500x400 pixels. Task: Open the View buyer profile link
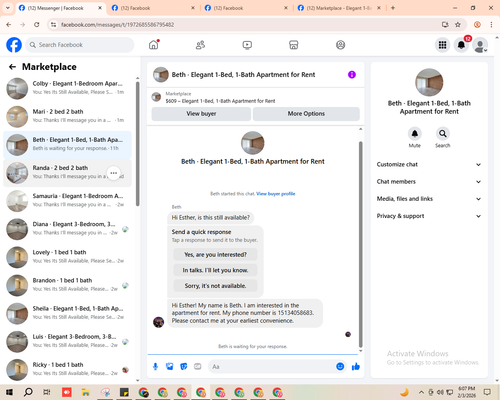tap(276, 194)
